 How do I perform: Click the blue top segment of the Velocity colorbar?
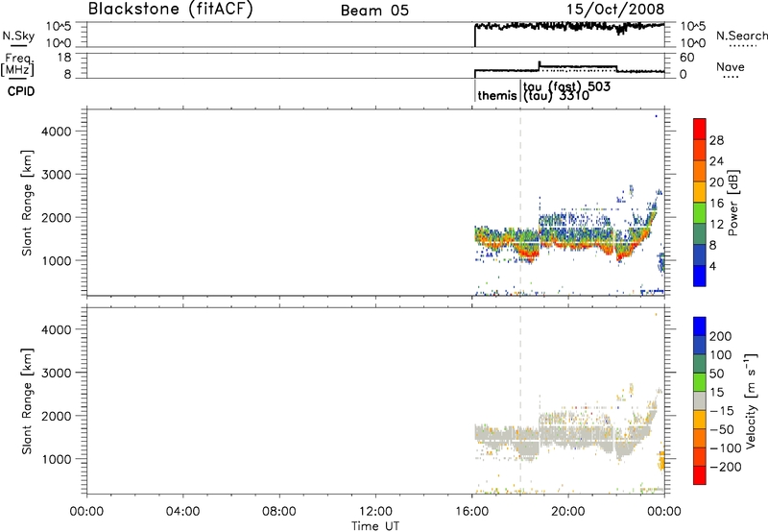[700, 326]
